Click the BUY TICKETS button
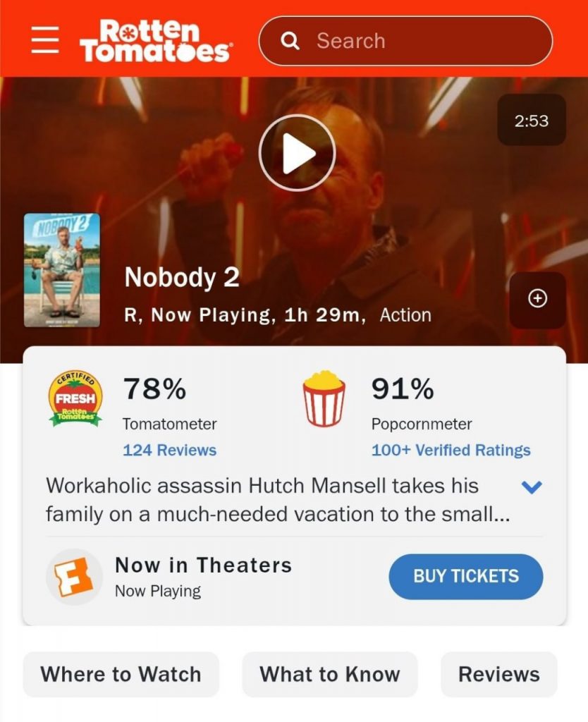This screenshot has height=722, width=588. coord(466,577)
